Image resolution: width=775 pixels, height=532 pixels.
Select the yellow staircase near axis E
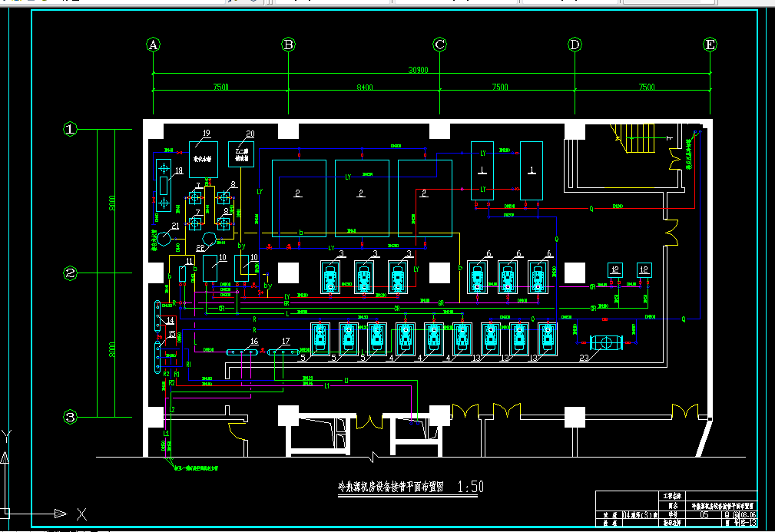(x=634, y=138)
